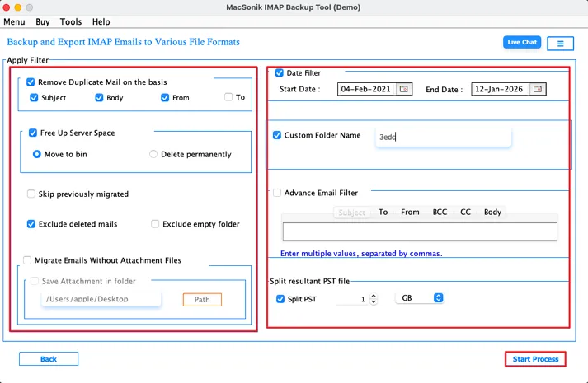Open the hamburger menu icon button
This screenshot has width=588, height=383.
560,44
